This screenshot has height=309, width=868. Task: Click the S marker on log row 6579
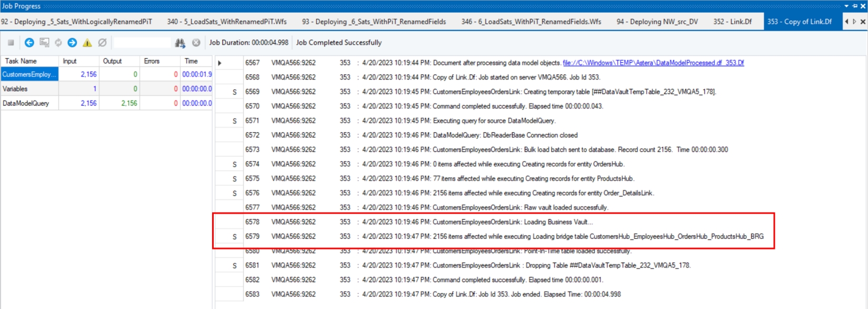235,237
